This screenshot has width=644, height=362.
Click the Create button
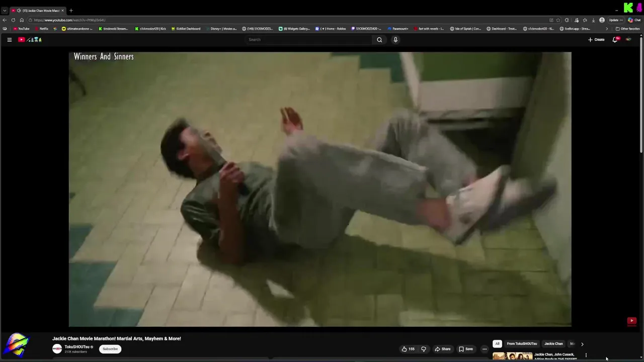coord(596,40)
